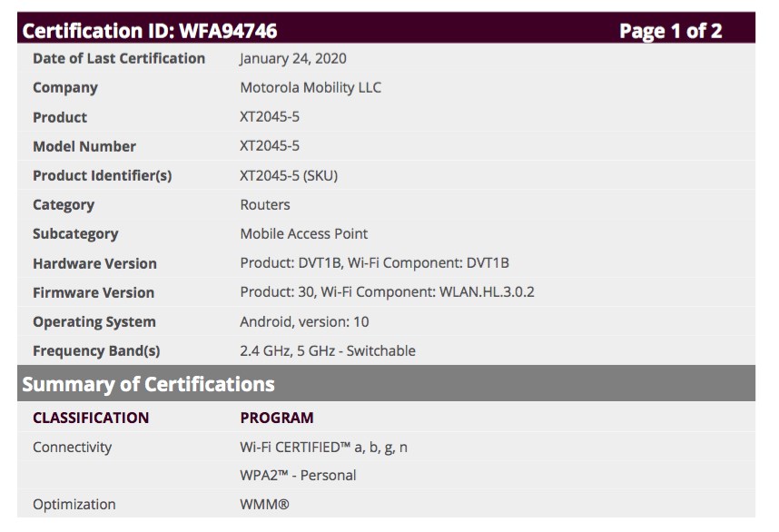Click the WPA2 - Personal program entry
Image resolution: width=779 pixels, height=532 pixels.
click(x=298, y=475)
